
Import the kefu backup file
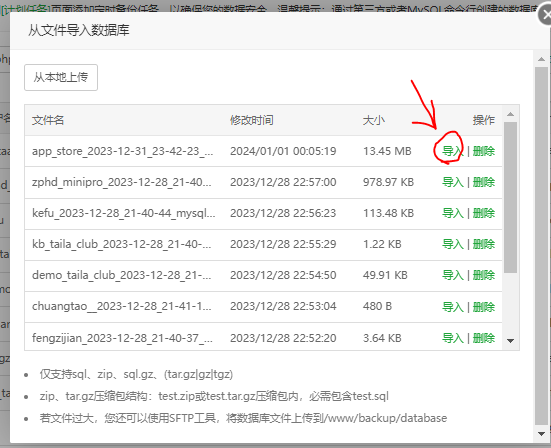coord(453,213)
